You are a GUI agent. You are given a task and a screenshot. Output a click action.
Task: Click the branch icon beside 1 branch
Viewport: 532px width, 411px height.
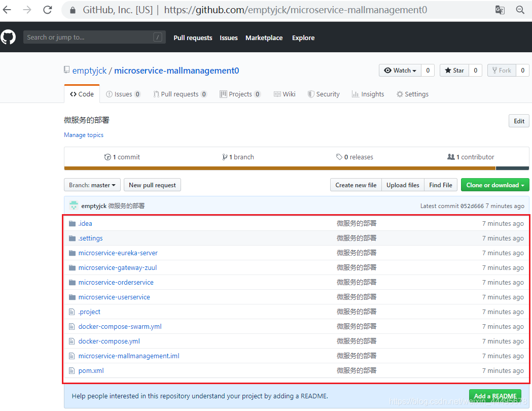[x=225, y=157]
